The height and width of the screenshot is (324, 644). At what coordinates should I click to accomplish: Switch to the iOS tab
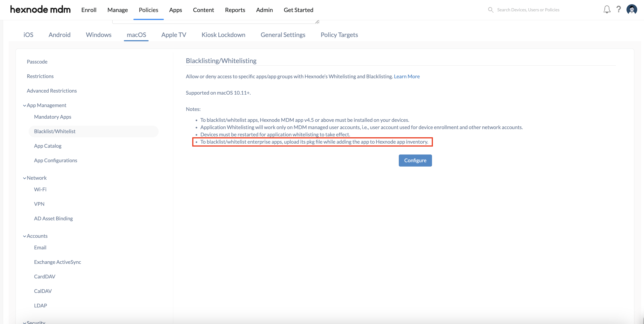coord(28,35)
